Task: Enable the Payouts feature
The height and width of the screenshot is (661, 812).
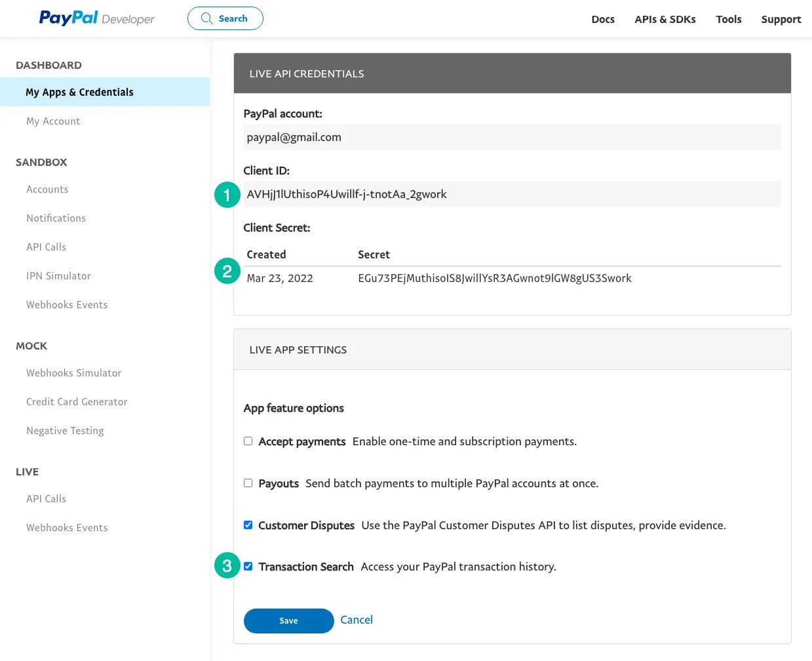Action: (x=248, y=483)
